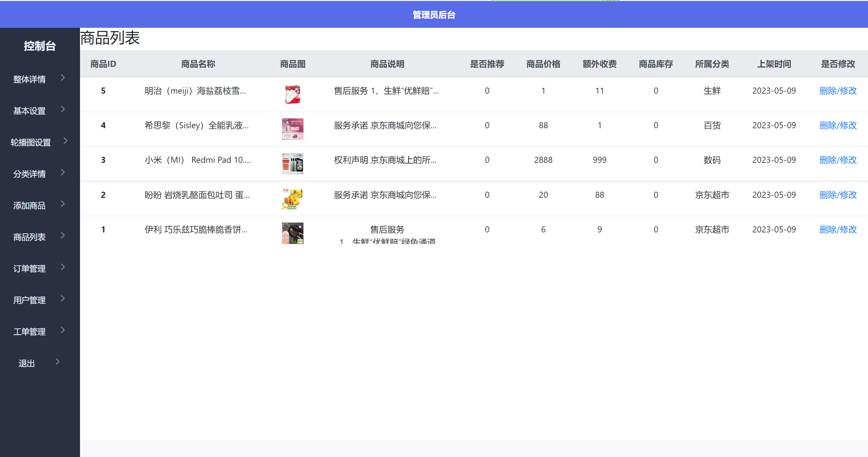
Task: Click the 盼盼 bread product thumbnail
Action: pyautogui.click(x=293, y=198)
